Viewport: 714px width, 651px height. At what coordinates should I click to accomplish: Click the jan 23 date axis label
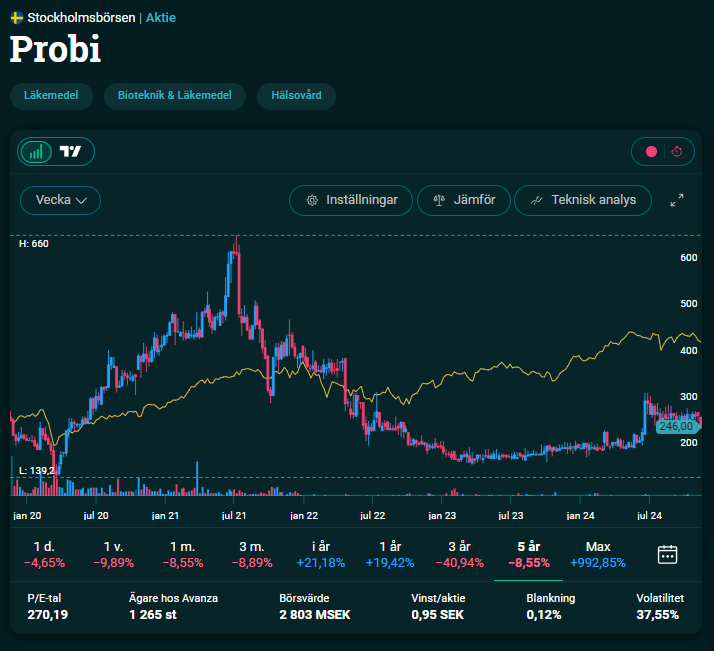[442, 516]
